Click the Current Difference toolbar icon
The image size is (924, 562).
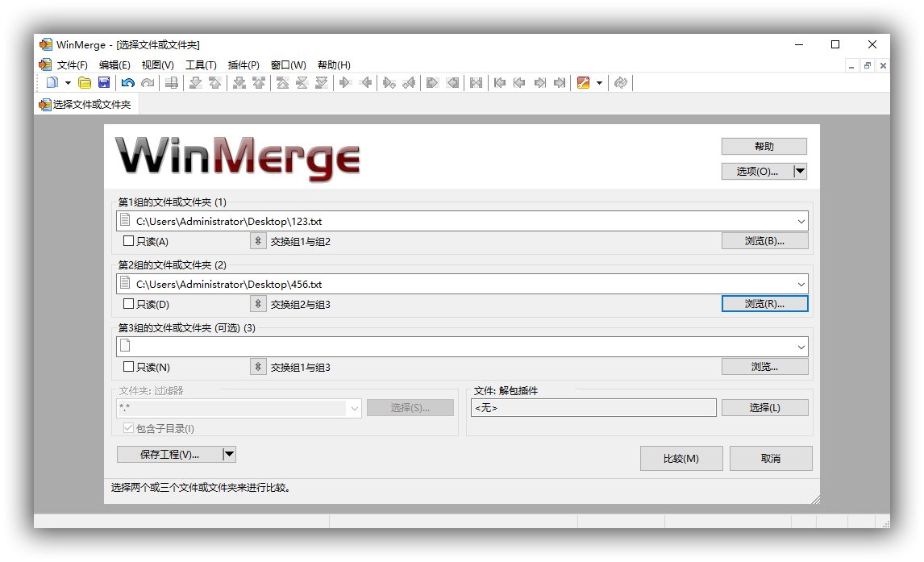pos(302,82)
